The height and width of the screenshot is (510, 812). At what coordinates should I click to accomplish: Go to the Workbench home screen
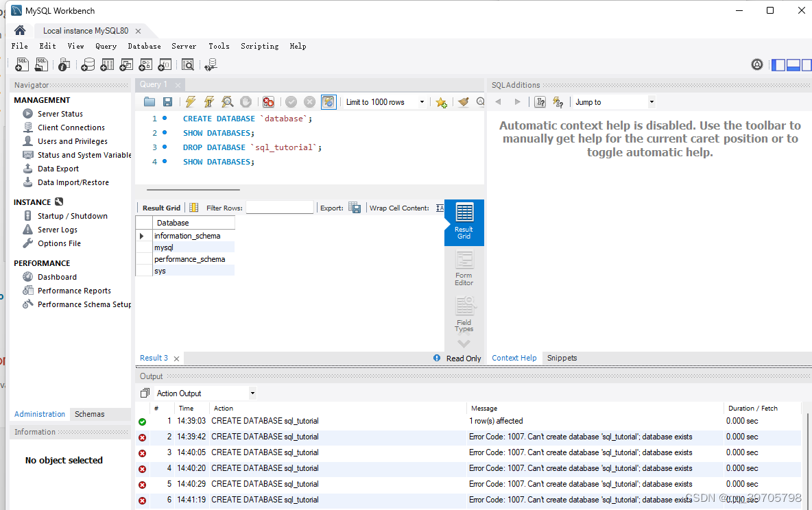point(20,30)
